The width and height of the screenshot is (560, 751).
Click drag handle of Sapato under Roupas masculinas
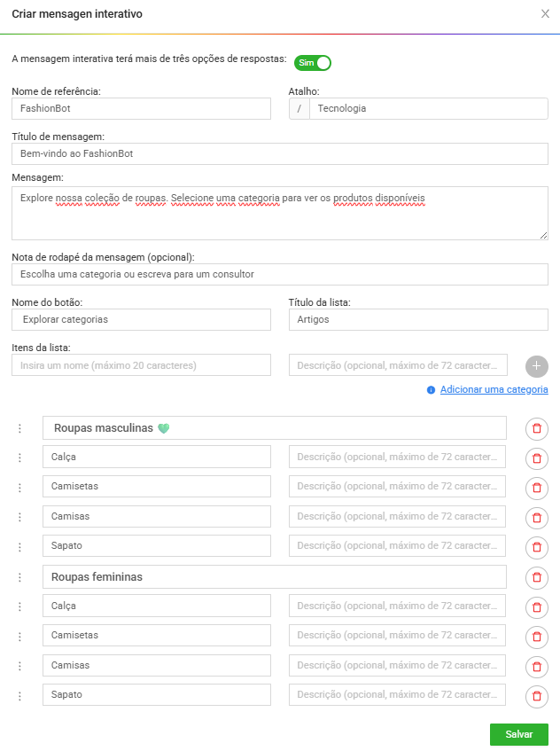(19, 546)
